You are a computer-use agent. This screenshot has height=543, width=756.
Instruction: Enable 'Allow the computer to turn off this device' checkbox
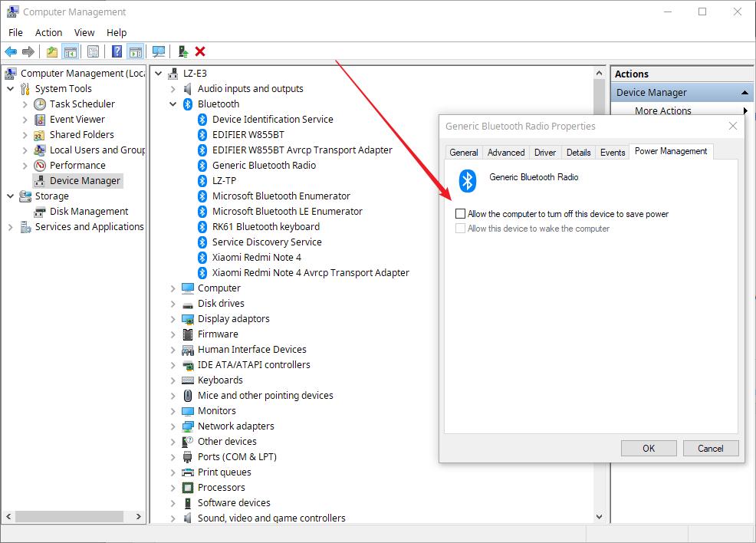(x=461, y=214)
